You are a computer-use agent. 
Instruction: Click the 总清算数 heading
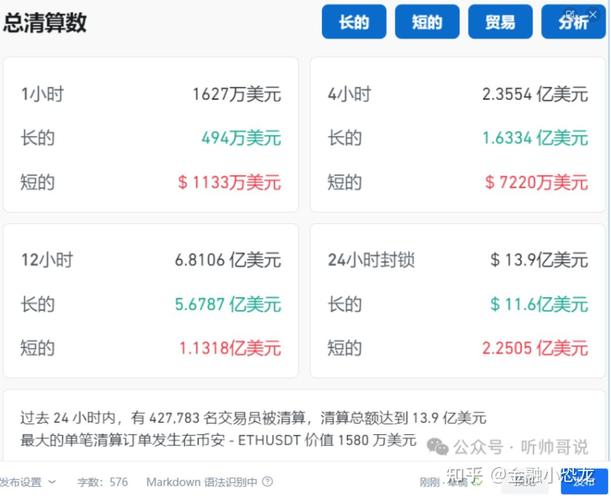click(45, 23)
